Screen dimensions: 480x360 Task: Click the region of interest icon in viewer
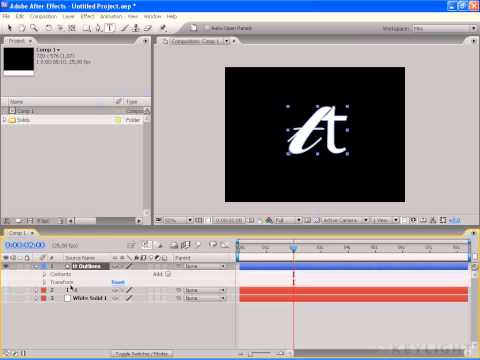point(308,220)
